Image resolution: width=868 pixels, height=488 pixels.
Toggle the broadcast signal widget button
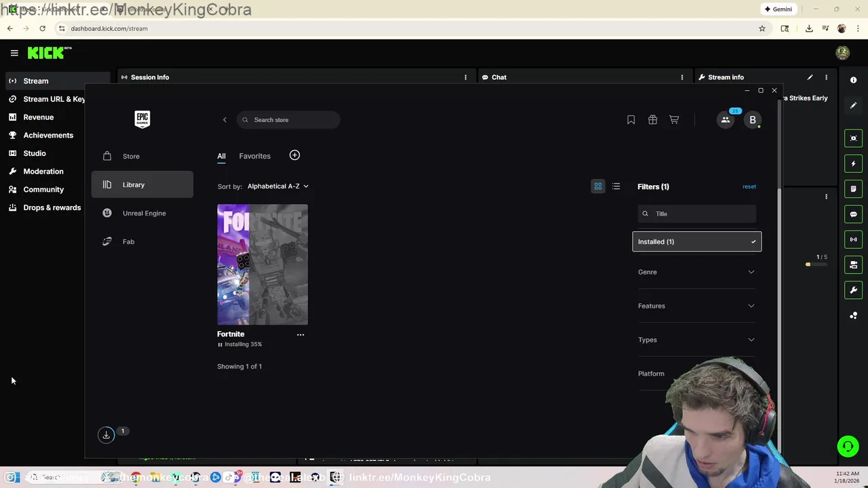pos(853,239)
